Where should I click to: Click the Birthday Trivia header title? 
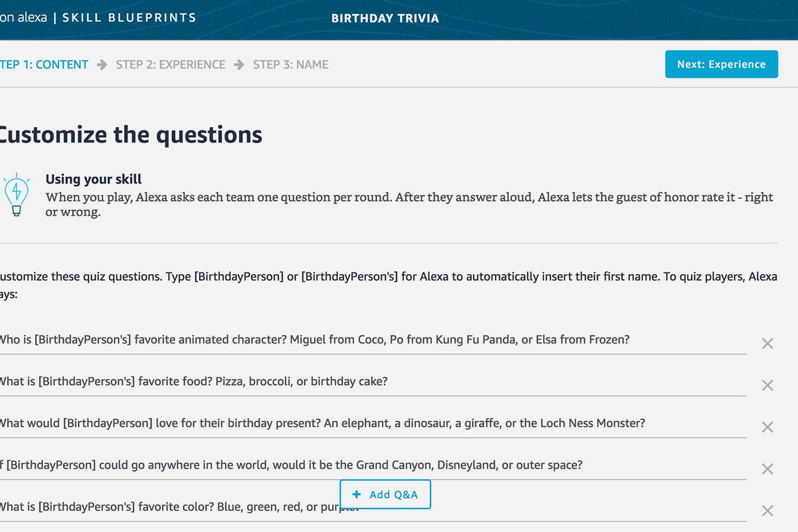385,18
